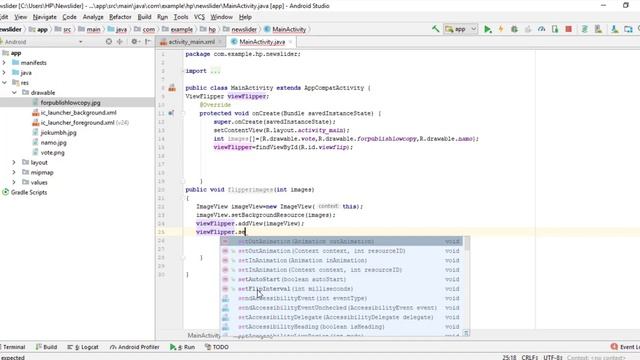Switch to the MainActivity.java tab
This screenshot has height=360, width=640.
coord(262,42)
